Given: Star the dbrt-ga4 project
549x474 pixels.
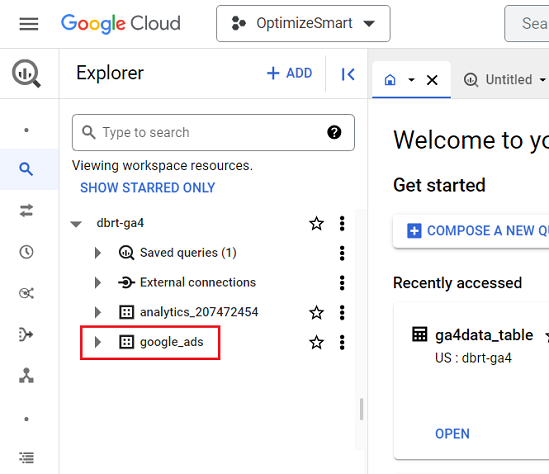Looking at the screenshot, I should (317, 223).
